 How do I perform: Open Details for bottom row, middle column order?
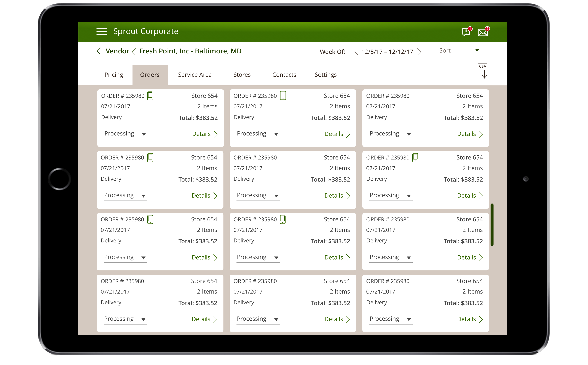(x=337, y=319)
